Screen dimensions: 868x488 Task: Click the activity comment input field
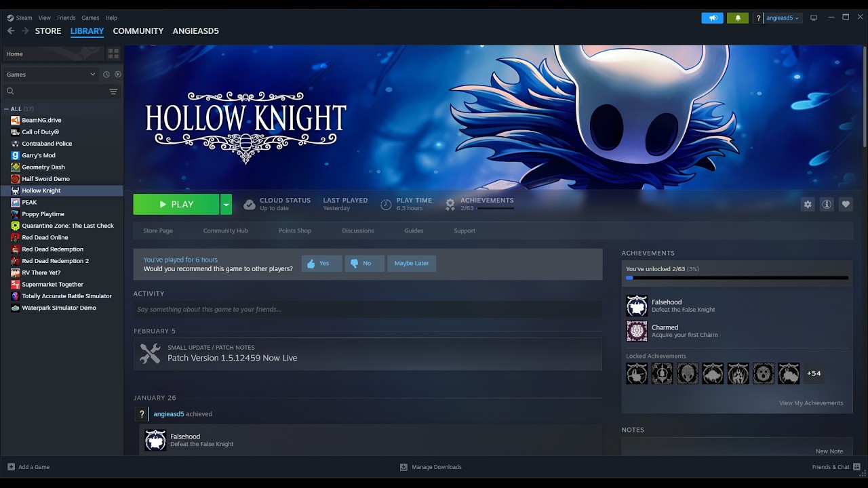(368, 309)
